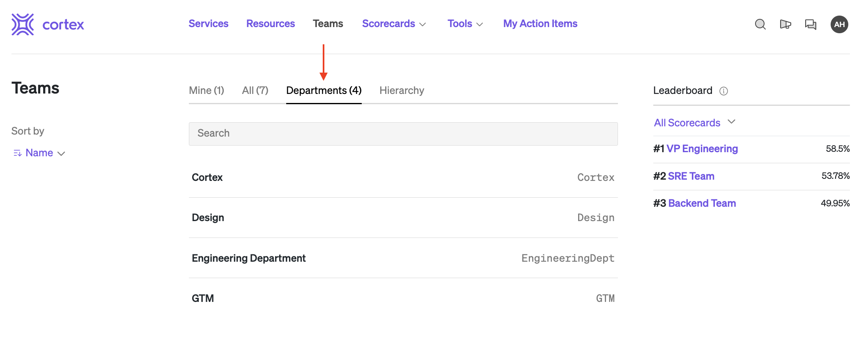Open the Teams nav item
The width and height of the screenshot is (868, 338).
coord(328,24)
